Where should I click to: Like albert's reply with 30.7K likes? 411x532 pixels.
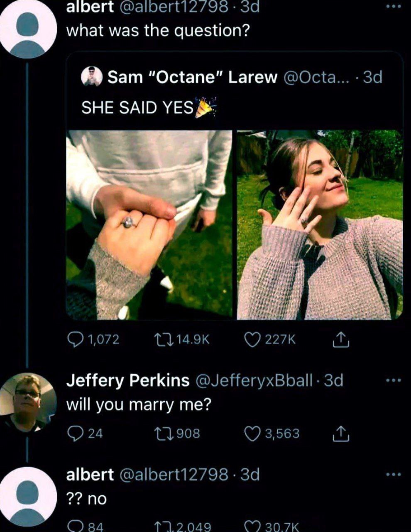tap(252, 527)
